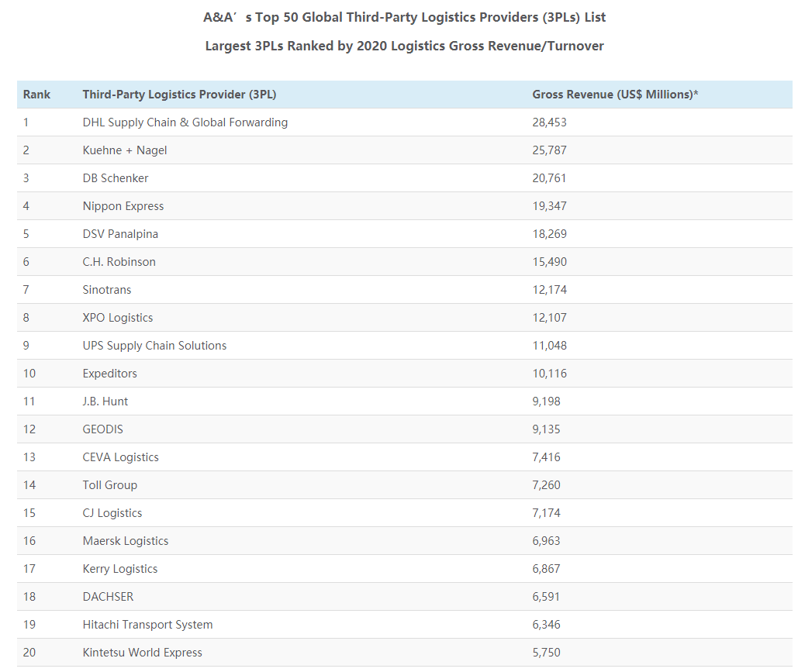Select the DSV Panalpina entry
Viewport: 798px width, 672px height.
[120, 234]
